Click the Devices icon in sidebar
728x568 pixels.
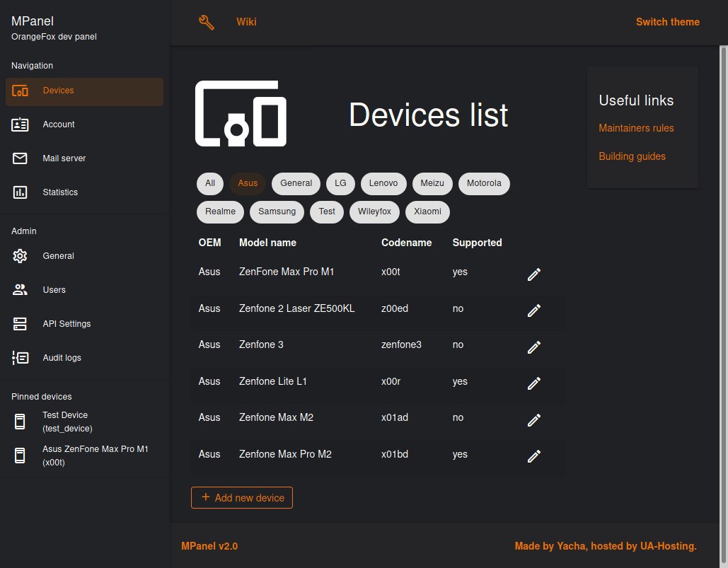[20, 91]
